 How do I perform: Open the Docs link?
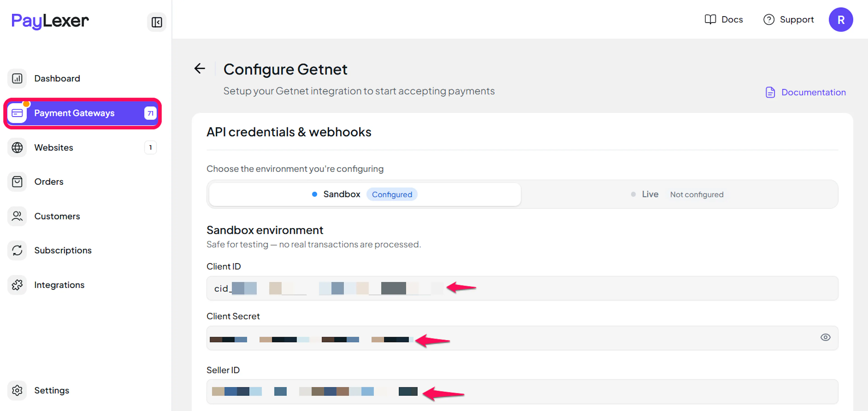click(x=724, y=19)
